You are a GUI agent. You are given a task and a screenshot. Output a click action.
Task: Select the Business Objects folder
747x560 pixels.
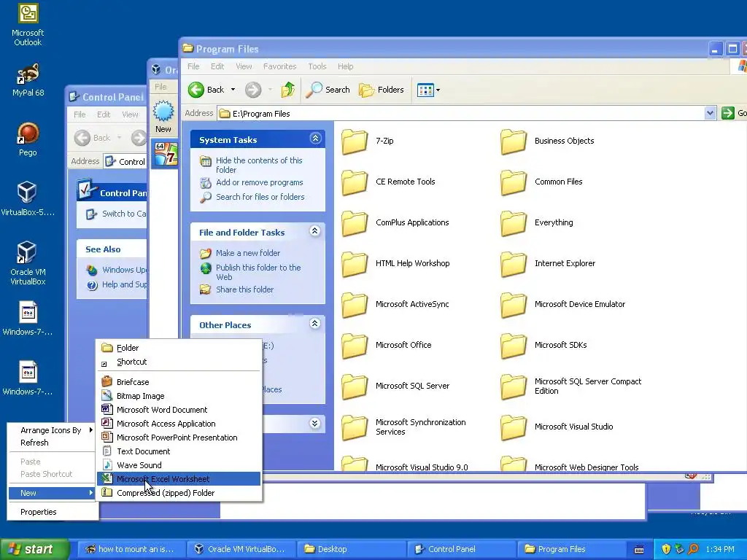click(x=547, y=141)
